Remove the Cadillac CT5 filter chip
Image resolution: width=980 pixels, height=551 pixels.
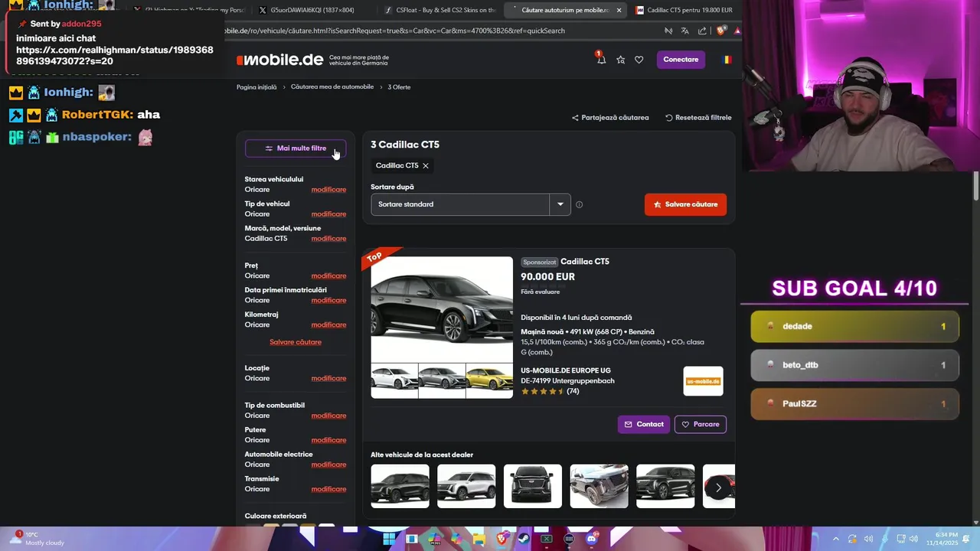(426, 165)
